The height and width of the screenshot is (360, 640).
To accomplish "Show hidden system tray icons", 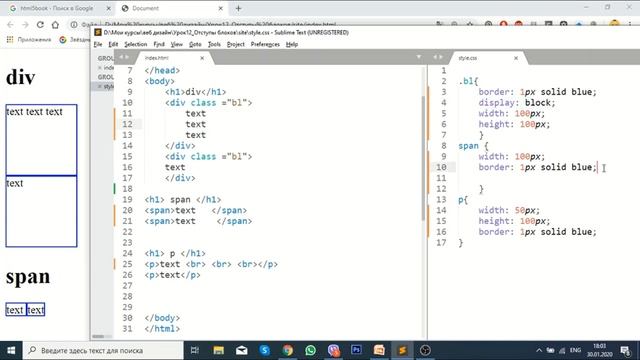I will 539,350.
